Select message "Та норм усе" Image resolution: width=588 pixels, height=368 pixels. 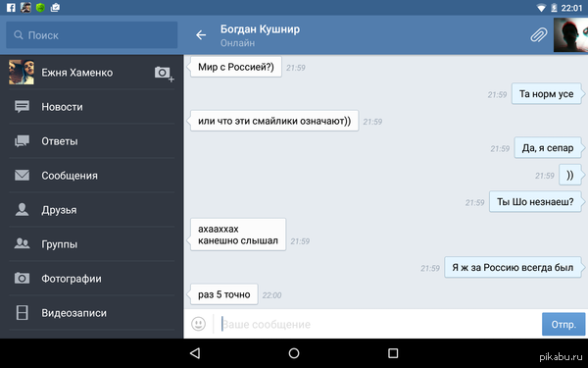click(x=547, y=94)
